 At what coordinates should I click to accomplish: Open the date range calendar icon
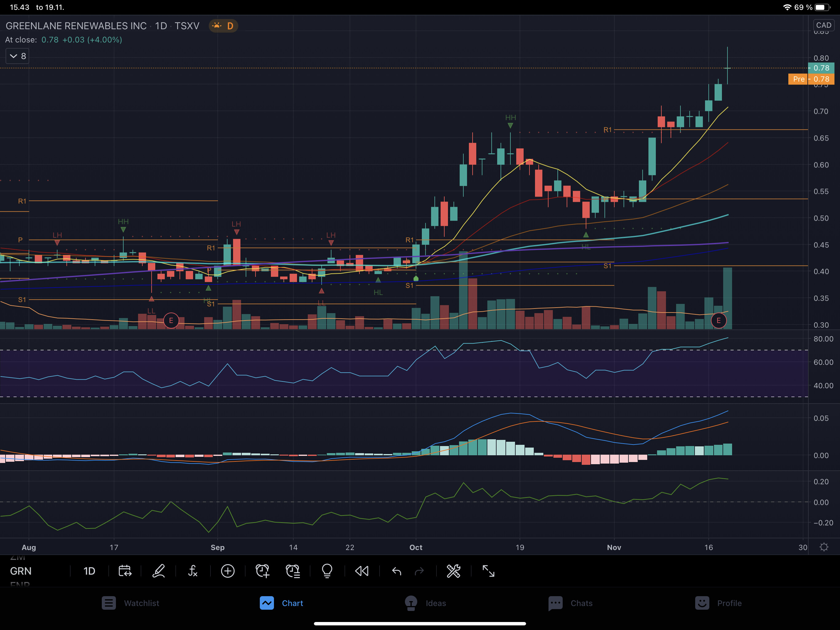pos(125,571)
